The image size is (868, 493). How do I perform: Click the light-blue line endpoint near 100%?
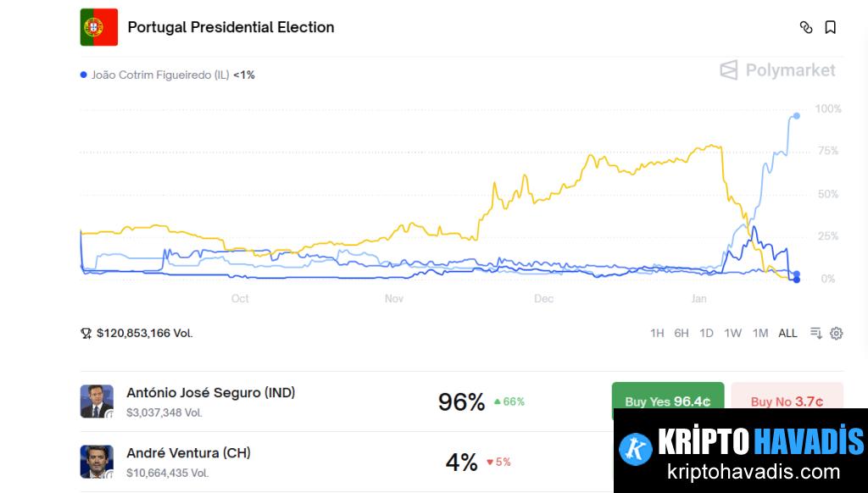[797, 116]
